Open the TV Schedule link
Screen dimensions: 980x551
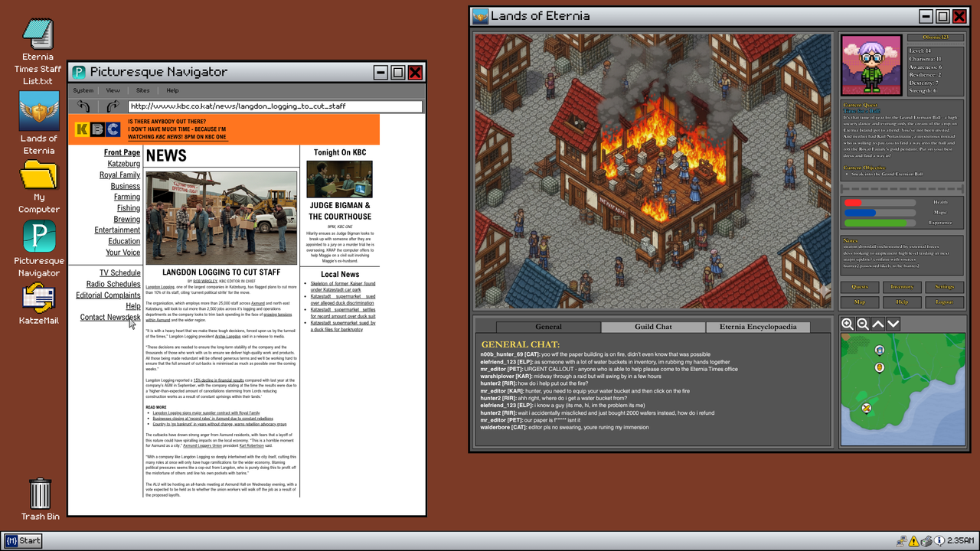[120, 272]
